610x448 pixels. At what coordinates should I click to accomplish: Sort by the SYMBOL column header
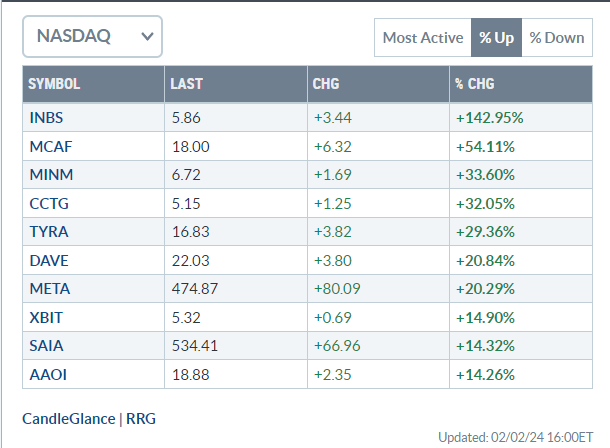pyautogui.click(x=54, y=84)
